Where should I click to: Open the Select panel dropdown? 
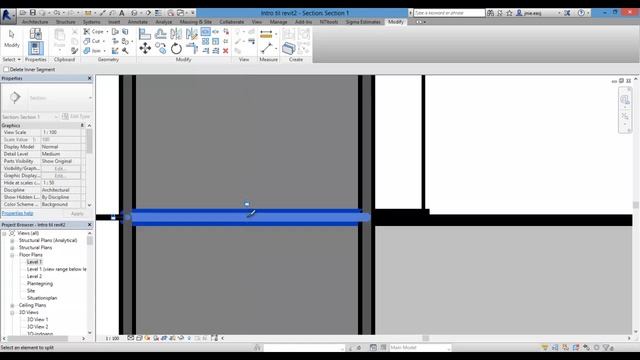click(x=11, y=60)
